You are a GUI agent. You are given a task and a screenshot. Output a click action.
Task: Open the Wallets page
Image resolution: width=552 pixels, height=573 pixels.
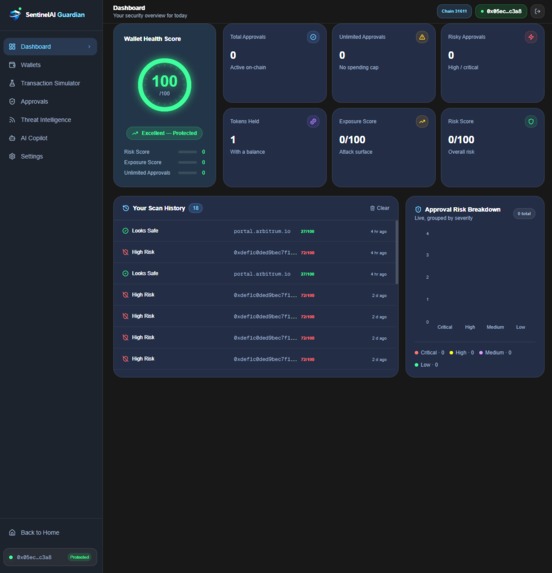tap(50, 65)
